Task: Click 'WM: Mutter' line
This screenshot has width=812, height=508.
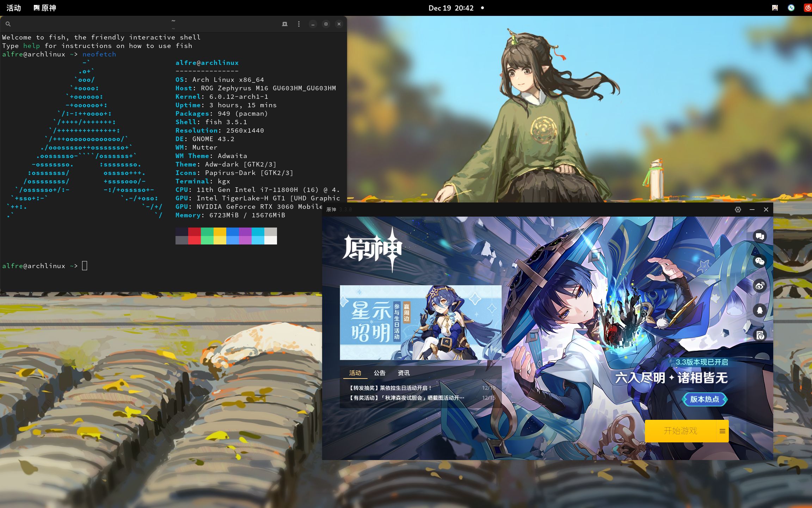Action: (196, 147)
